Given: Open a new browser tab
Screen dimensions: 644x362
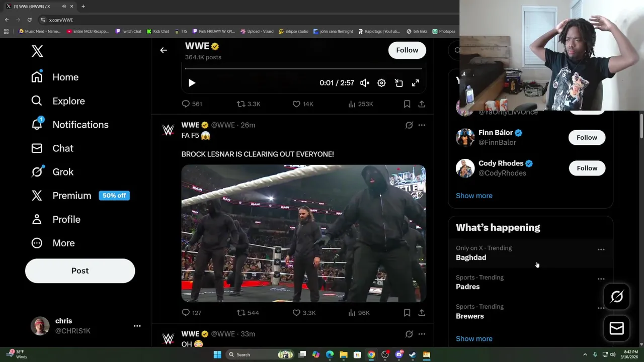Looking at the screenshot, I should pyautogui.click(x=83, y=6).
